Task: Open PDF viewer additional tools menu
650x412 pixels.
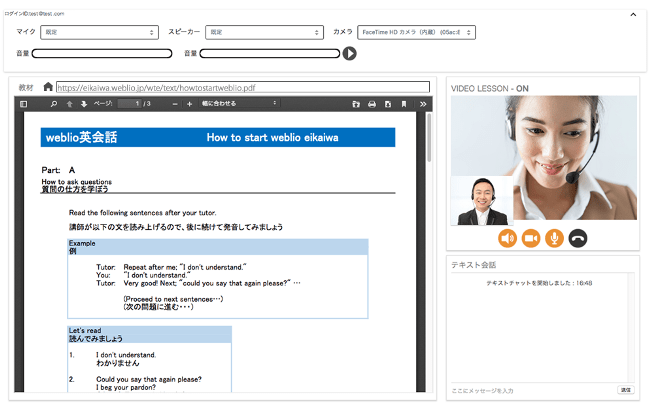Action: [423, 104]
